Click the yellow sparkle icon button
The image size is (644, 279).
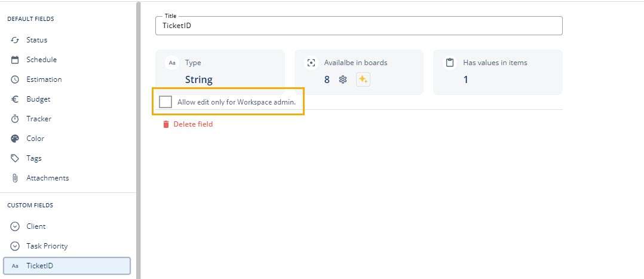point(363,79)
